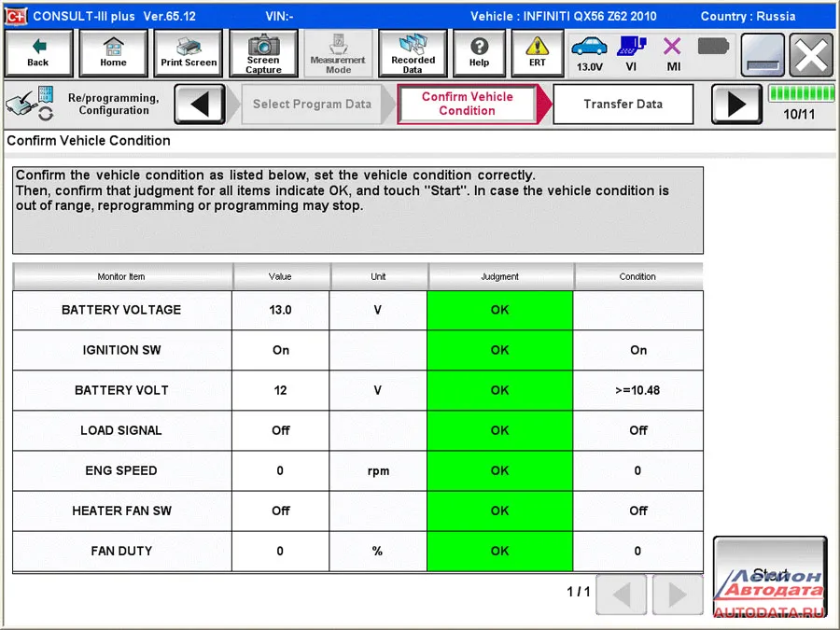Select the BATTERY VOLT row label
This screenshot has height=630, width=840.
(121, 390)
